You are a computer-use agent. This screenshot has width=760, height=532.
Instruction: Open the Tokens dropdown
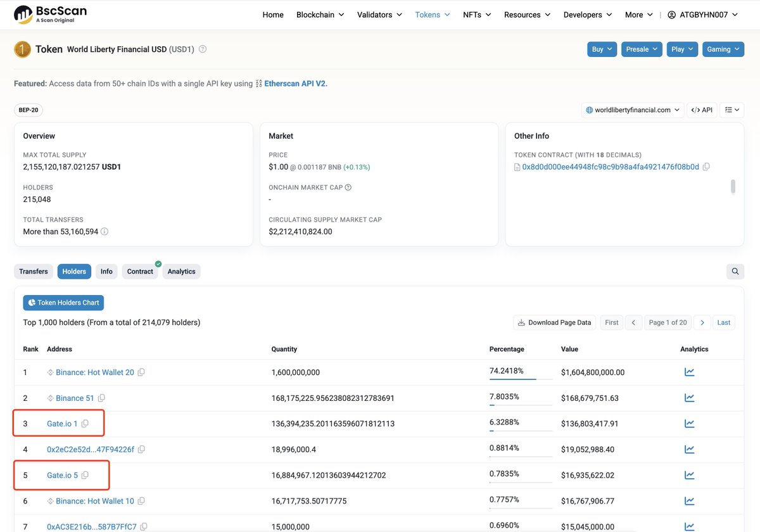[x=433, y=15]
